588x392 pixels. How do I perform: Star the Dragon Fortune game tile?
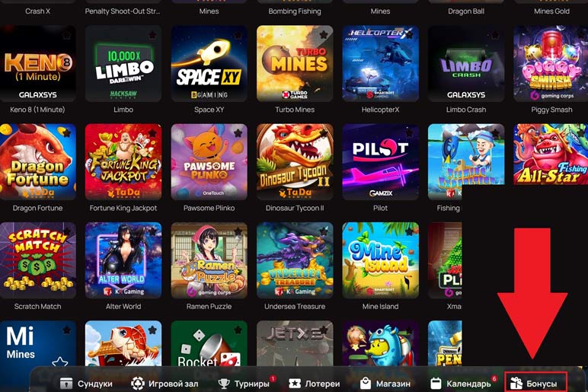(x=67, y=133)
